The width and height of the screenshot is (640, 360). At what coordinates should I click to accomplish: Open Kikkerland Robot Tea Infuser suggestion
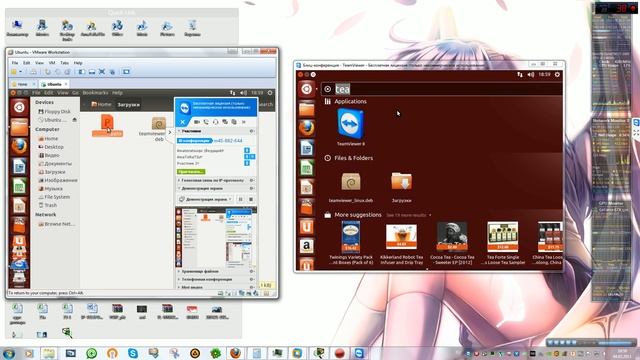401,244
